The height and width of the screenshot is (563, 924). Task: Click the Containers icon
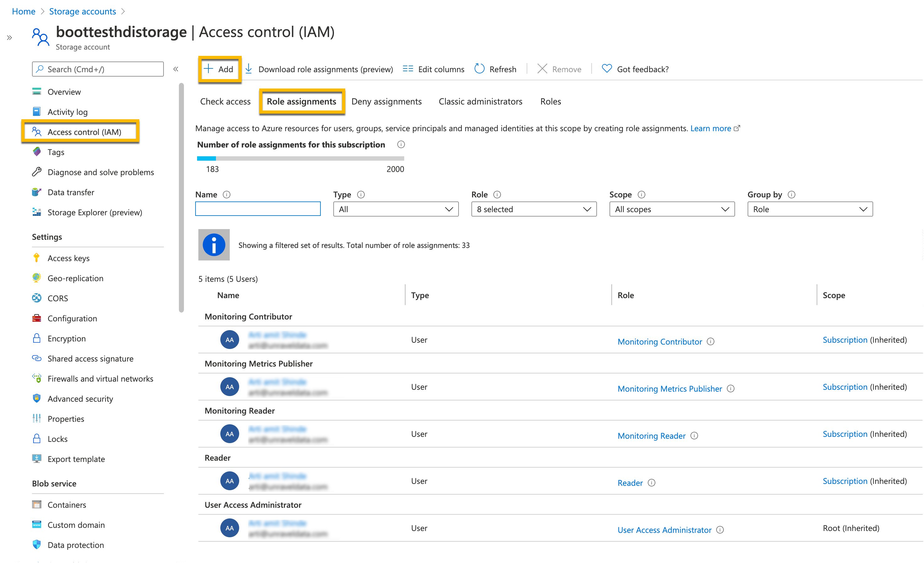point(37,505)
